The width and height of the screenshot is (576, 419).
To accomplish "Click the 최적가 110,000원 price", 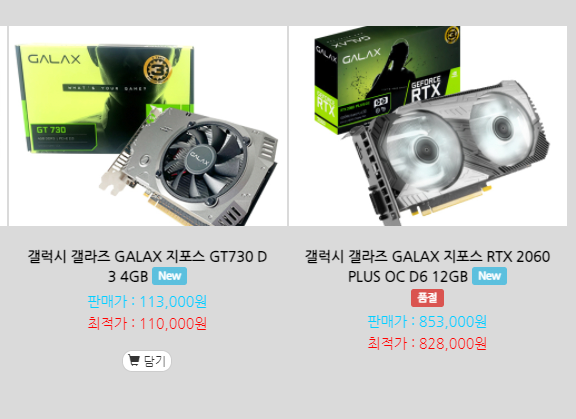I will click(147, 324).
